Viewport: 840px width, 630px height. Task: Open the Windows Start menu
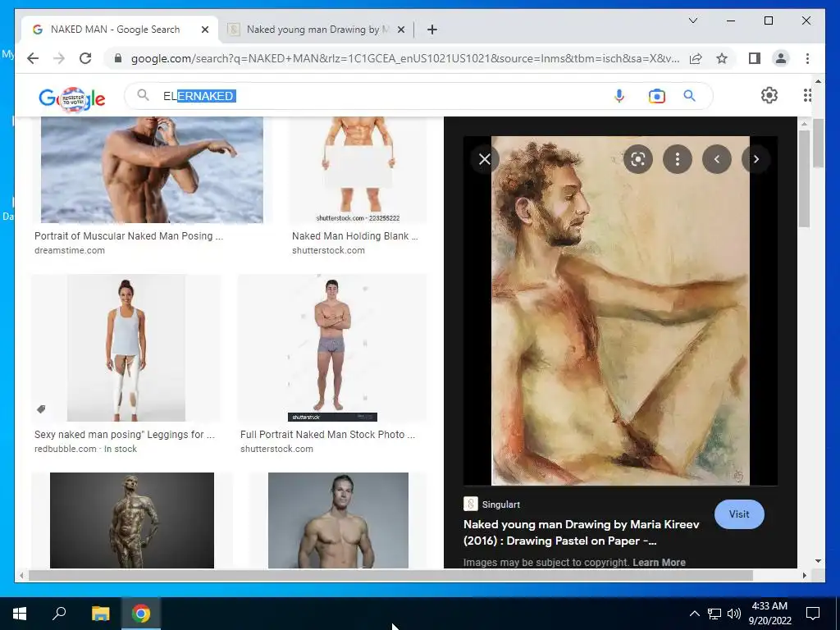[20, 614]
